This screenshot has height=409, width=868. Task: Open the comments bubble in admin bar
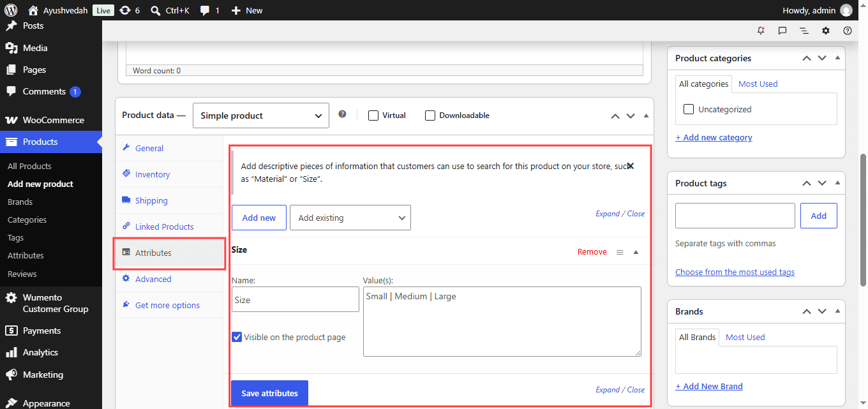(210, 10)
